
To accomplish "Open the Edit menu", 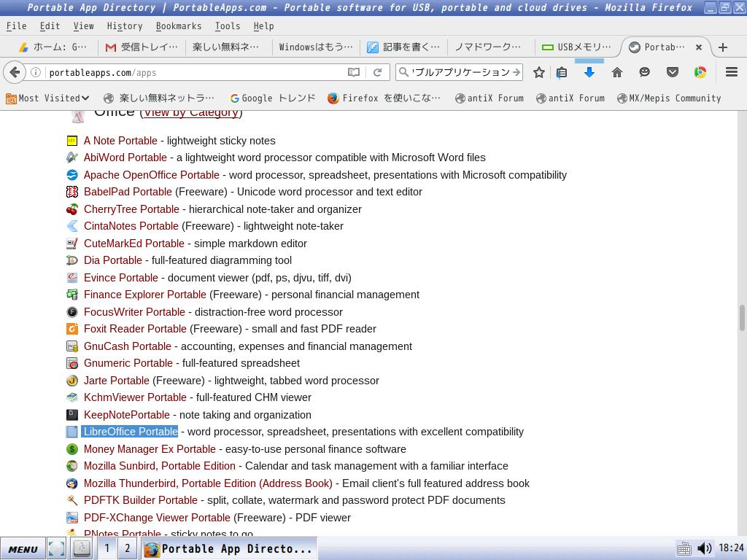I will [x=50, y=26].
